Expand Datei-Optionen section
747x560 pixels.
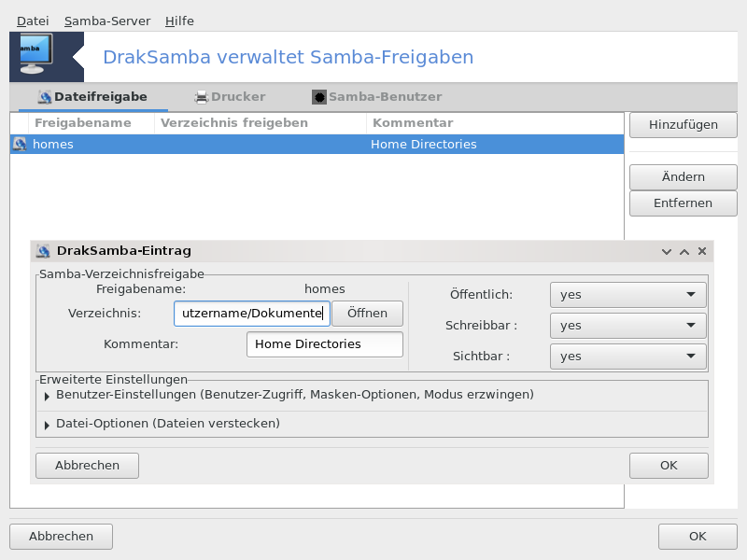click(47, 425)
